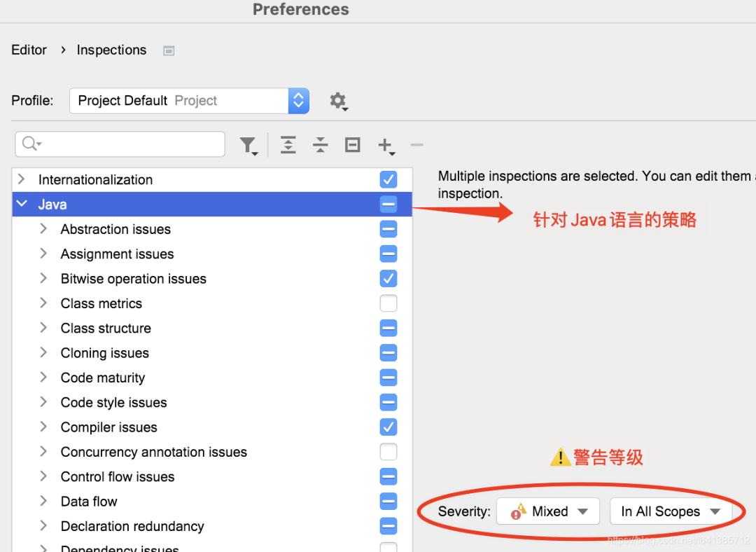Expand Code maturity chevron

[x=43, y=377]
